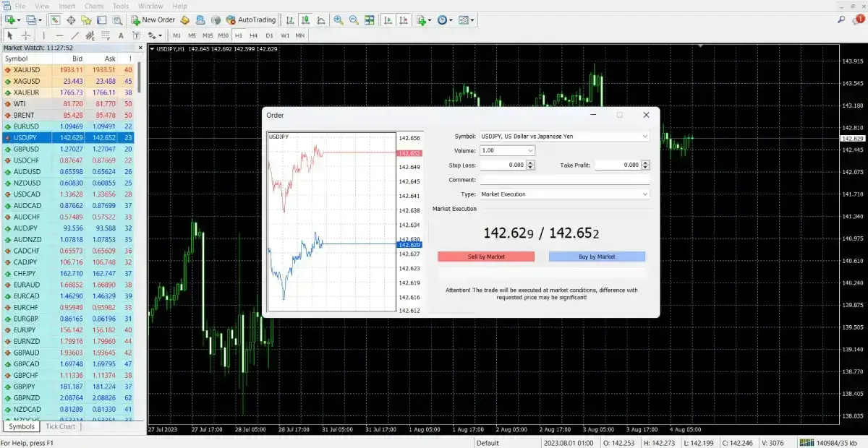Open the Charts menu
Image resolution: width=868 pixels, height=448 pixels.
pyautogui.click(x=94, y=6)
